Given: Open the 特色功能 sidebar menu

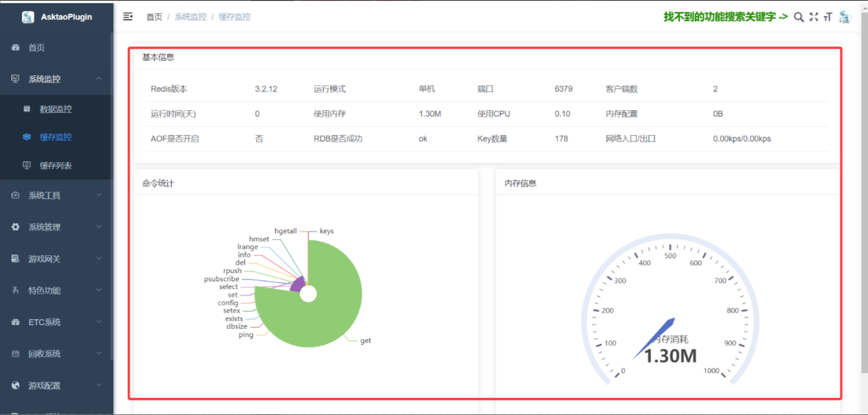Looking at the screenshot, I should coord(56,290).
